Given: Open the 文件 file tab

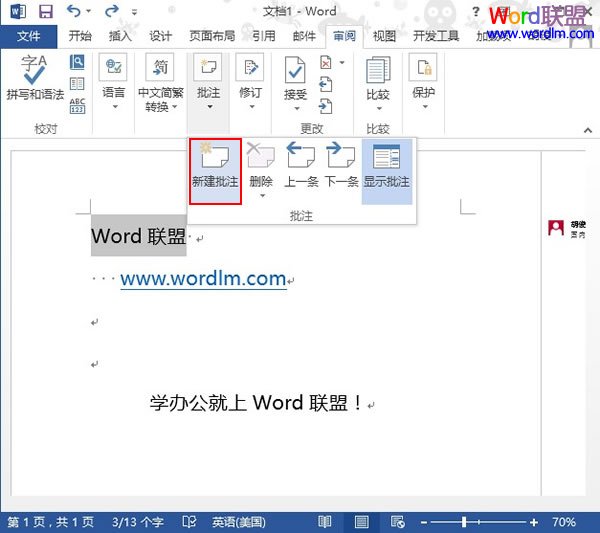Looking at the screenshot, I should [x=28, y=36].
